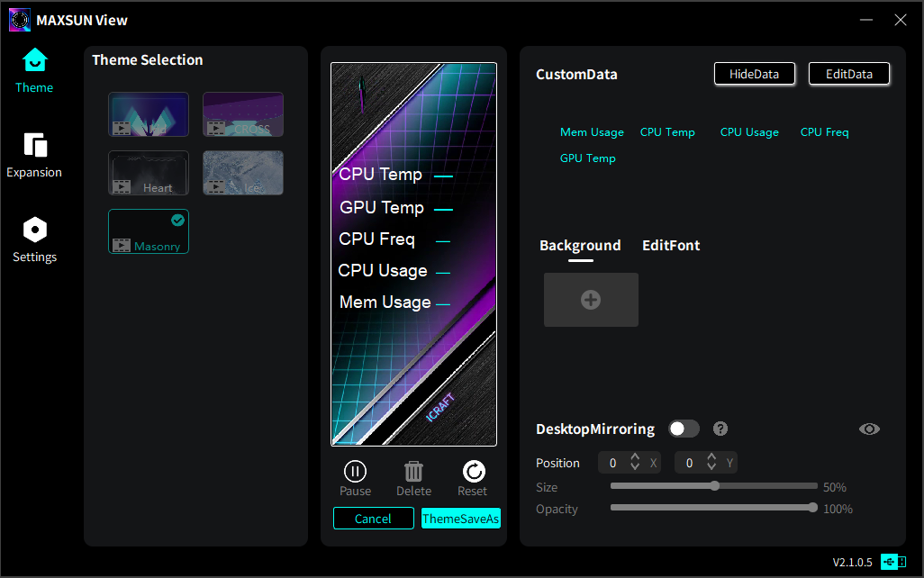Screen dimensions: 924x578
Task: Click the V2.1.0.5 version text
Action: (852, 562)
